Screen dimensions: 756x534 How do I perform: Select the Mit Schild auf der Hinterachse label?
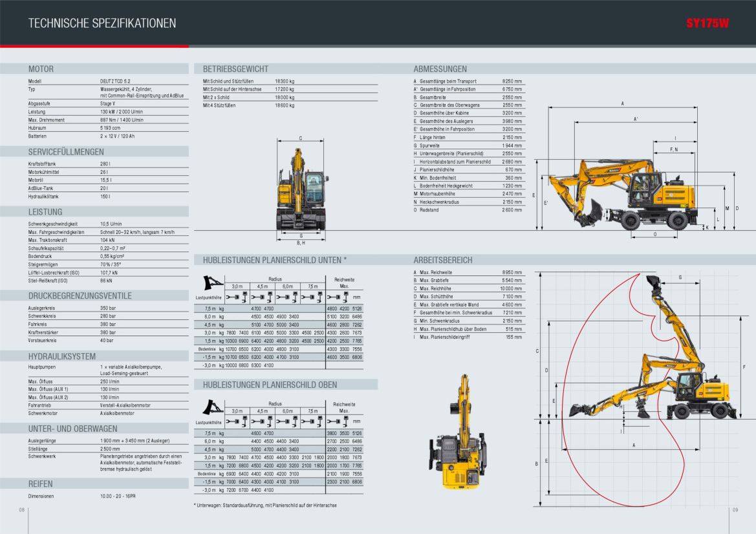point(232,89)
